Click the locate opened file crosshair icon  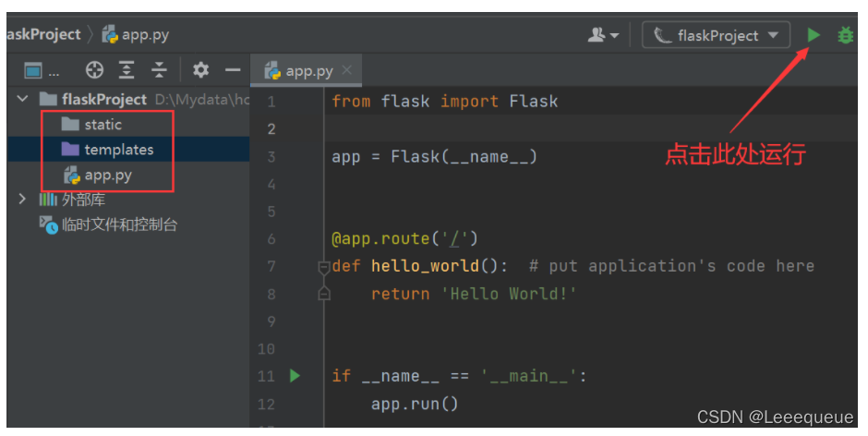pos(94,70)
